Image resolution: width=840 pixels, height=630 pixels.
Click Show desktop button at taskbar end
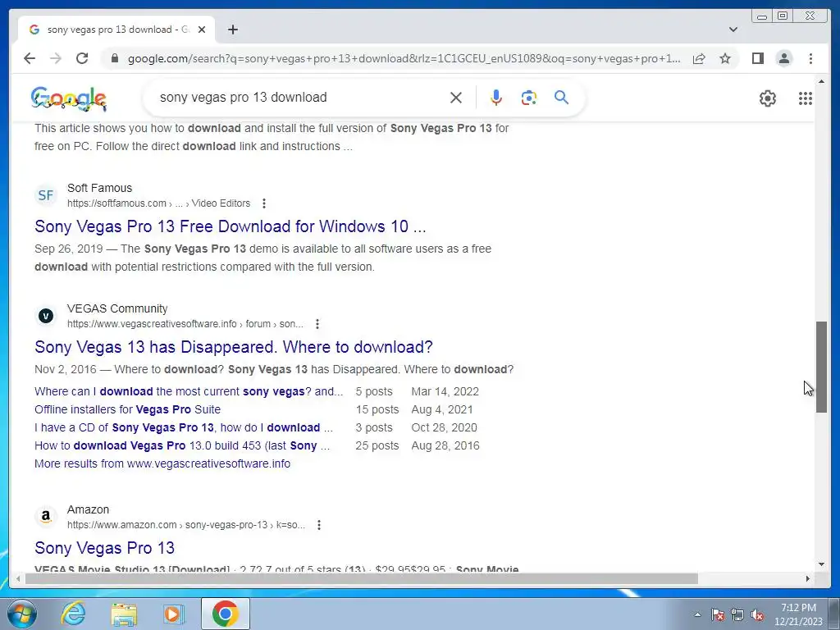[834, 614]
